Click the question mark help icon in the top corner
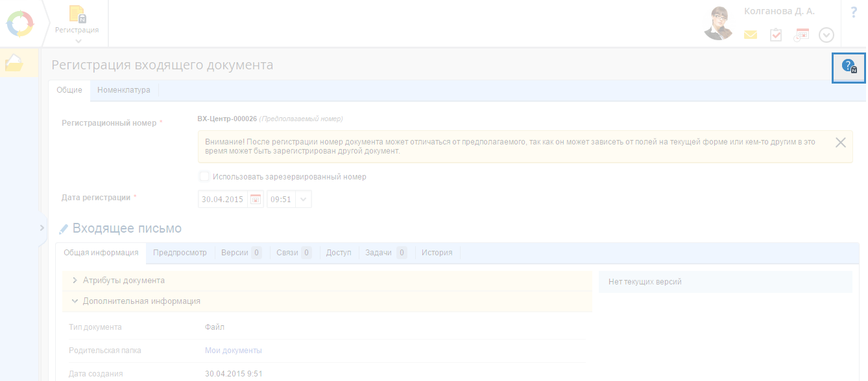The height and width of the screenshot is (381, 868). click(854, 12)
